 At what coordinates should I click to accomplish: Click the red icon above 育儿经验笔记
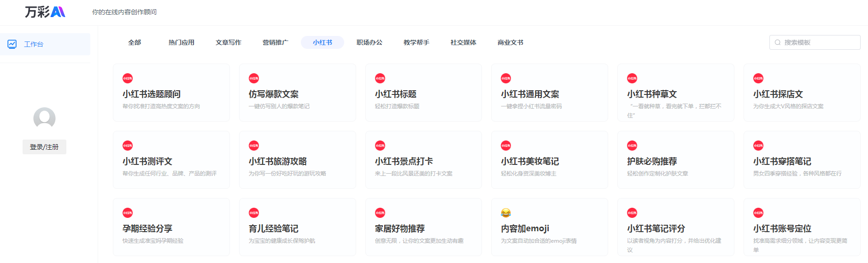pyautogui.click(x=254, y=213)
